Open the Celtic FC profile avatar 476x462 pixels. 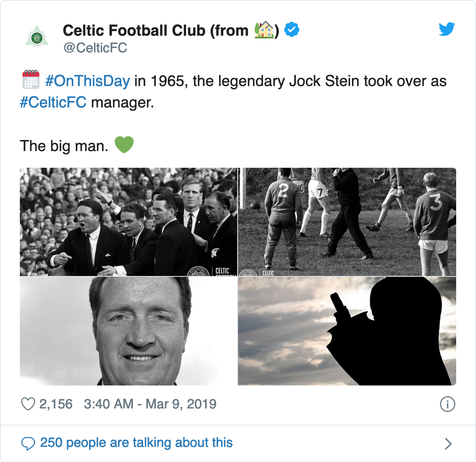tap(36, 36)
